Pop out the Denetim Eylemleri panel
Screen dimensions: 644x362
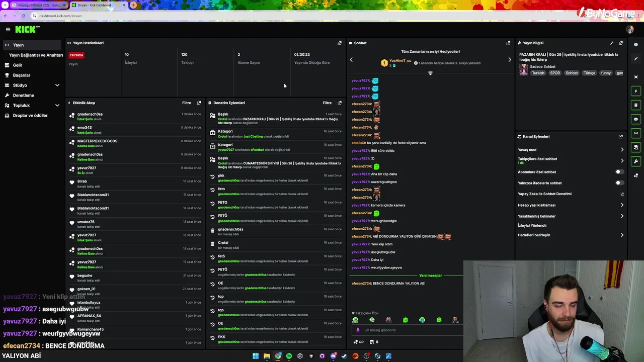click(340, 103)
